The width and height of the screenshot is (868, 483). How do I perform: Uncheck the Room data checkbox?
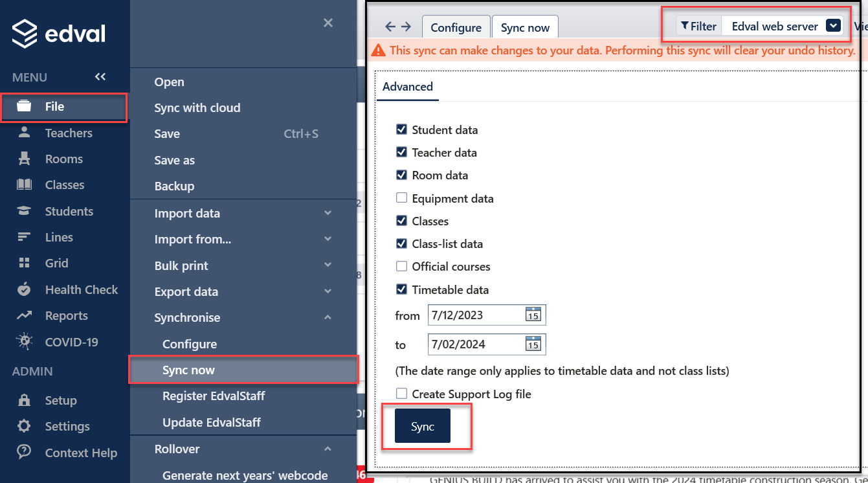point(401,175)
